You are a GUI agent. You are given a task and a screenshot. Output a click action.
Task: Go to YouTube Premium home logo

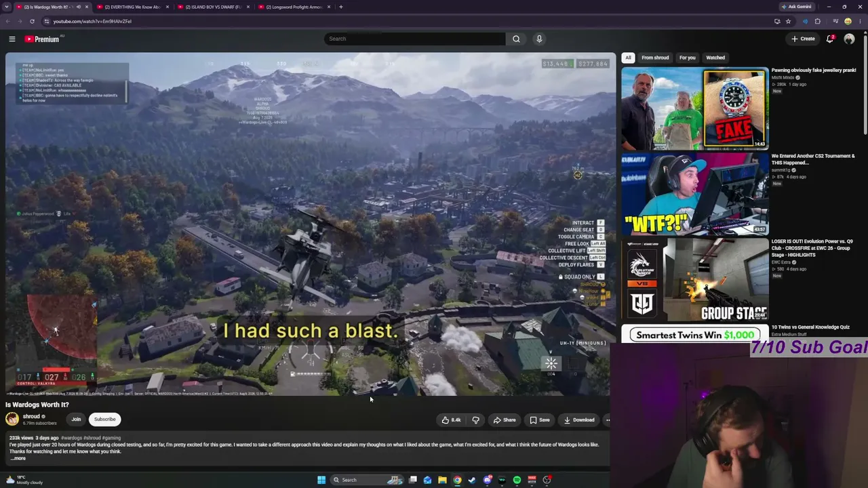click(x=42, y=39)
